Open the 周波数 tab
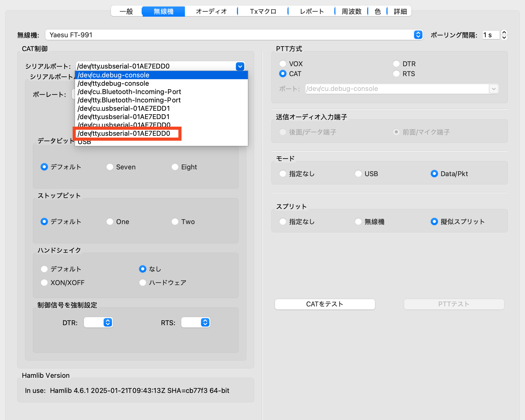This screenshot has height=420, width=525. pos(351,11)
